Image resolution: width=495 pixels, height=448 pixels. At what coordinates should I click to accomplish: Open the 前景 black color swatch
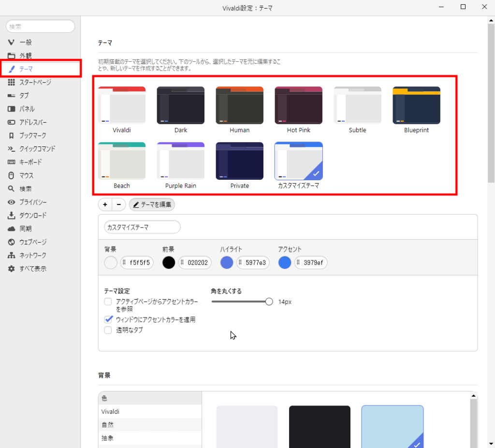click(169, 263)
